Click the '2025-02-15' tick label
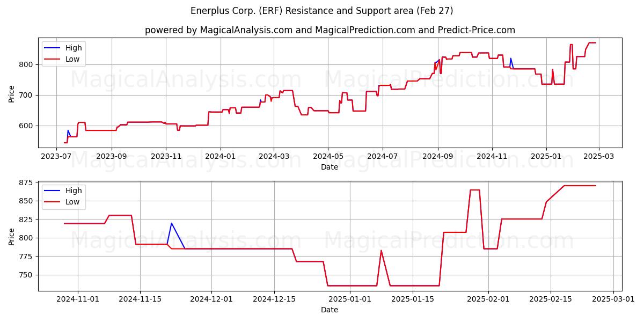 [x=551, y=299]
